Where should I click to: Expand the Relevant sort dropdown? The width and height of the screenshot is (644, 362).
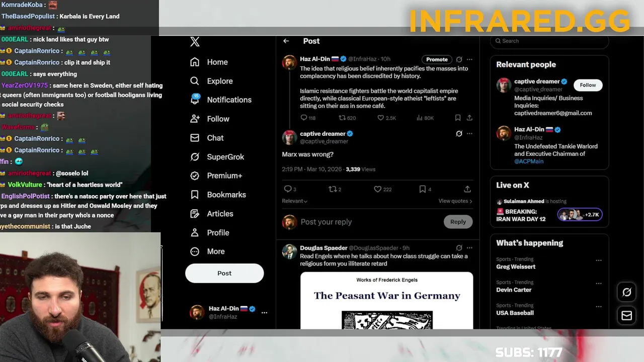pyautogui.click(x=295, y=201)
